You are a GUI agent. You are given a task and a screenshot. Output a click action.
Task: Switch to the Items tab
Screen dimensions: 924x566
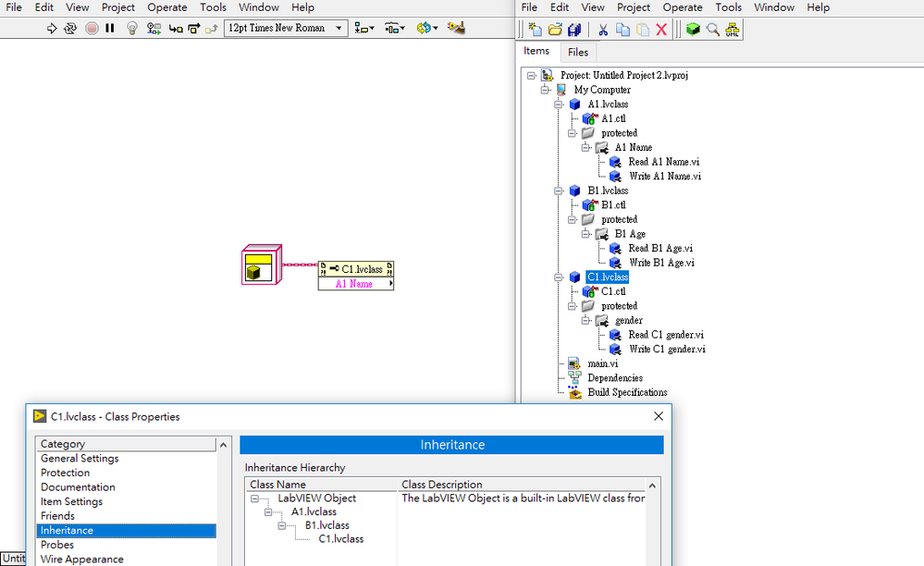(536, 51)
